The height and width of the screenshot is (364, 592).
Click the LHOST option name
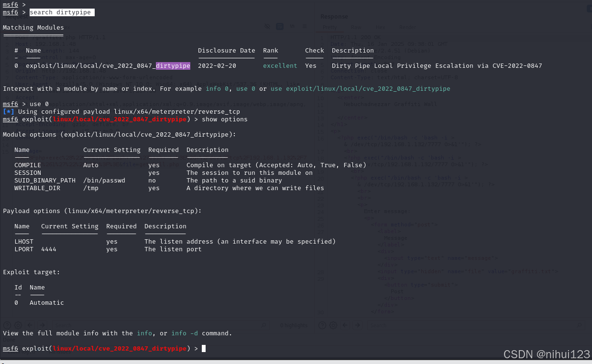tap(24, 241)
